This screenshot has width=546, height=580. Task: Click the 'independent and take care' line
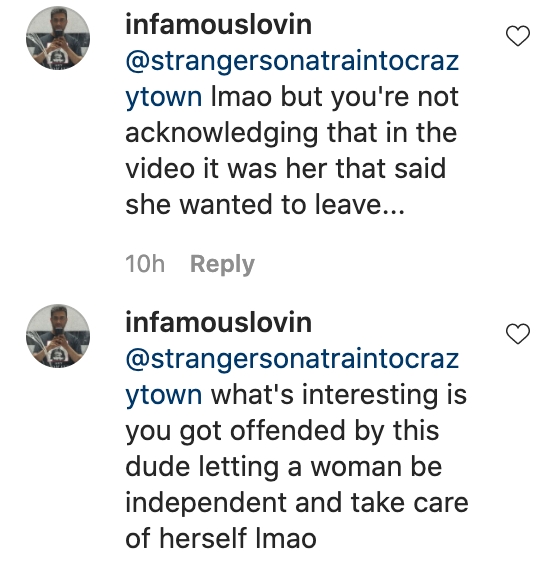(297, 503)
